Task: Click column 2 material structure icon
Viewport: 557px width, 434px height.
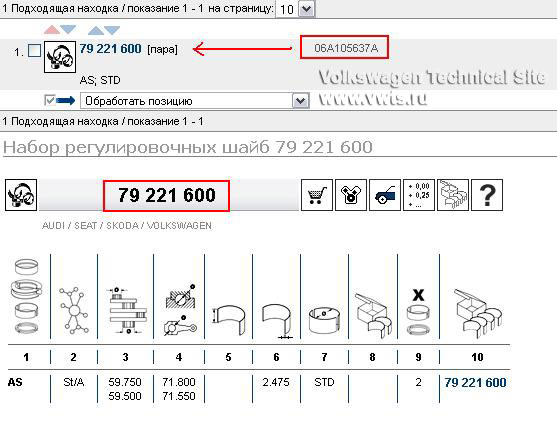Action: point(74,311)
